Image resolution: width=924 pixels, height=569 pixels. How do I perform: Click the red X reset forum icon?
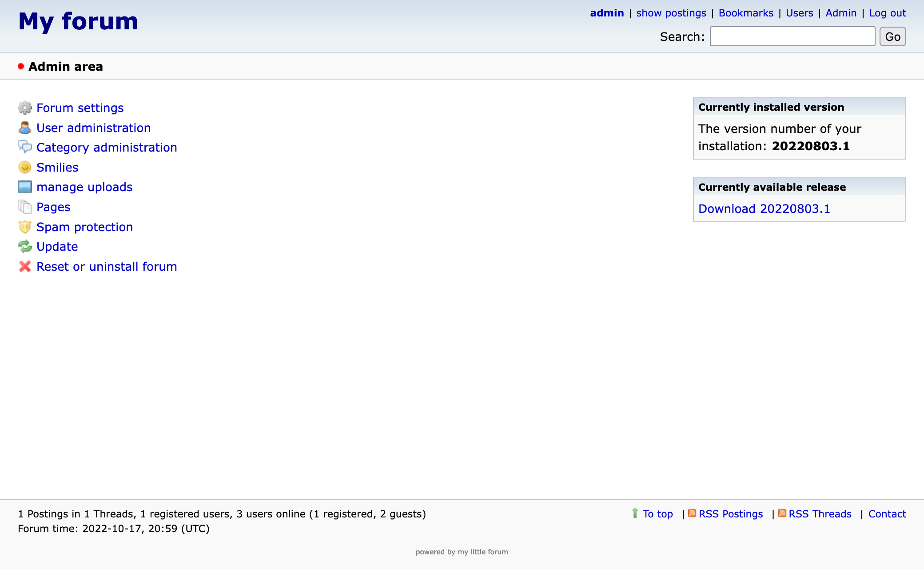coord(25,266)
